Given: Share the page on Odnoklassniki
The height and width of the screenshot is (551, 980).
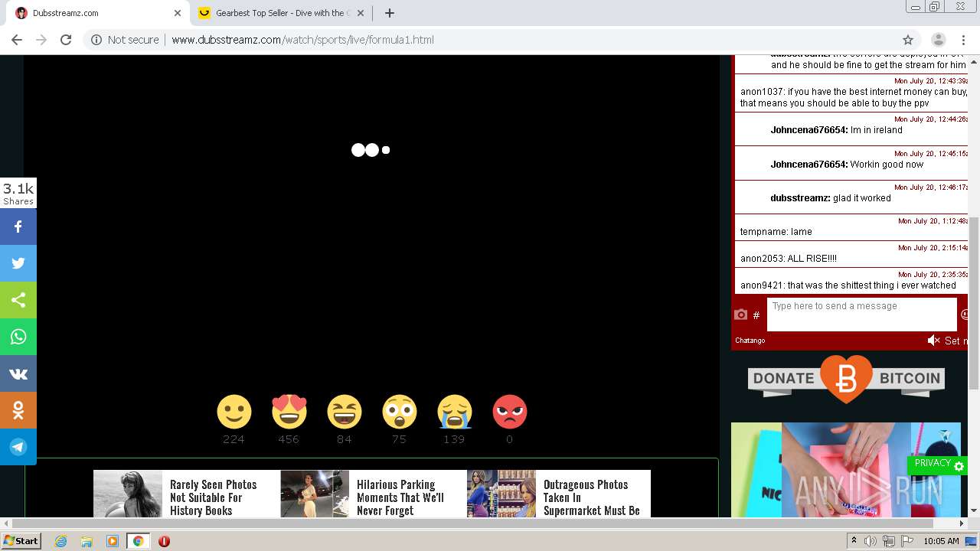Looking at the screenshot, I should click(x=18, y=410).
